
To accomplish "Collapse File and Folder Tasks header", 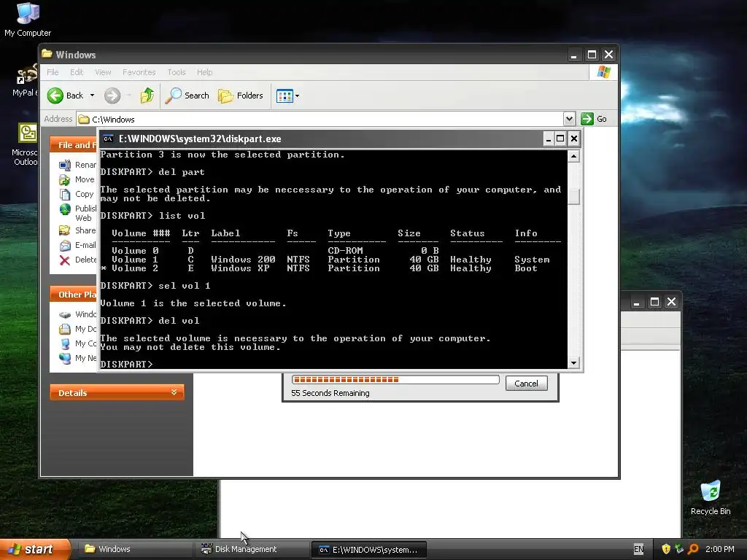I will (x=74, y=145).
